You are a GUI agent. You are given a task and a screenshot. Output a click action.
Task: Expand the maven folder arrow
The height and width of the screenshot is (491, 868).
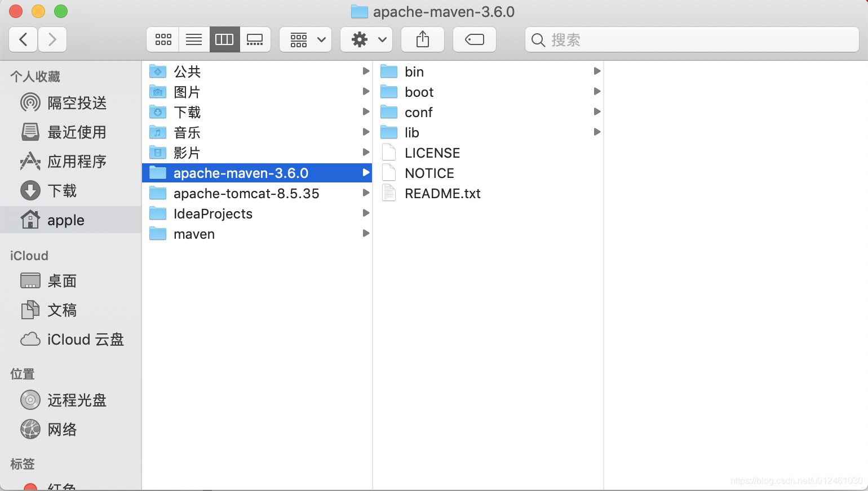tap(366, 233)
